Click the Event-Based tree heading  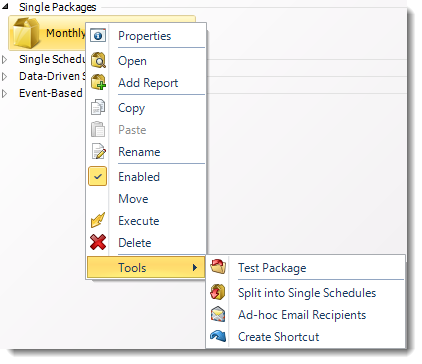(51, 93)
